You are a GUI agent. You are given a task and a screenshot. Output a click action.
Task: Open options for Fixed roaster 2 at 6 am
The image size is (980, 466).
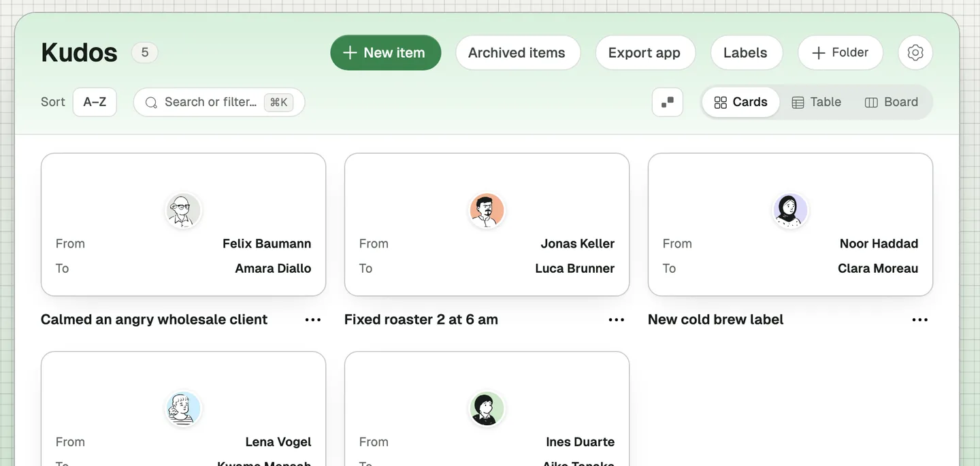click(617, 320)
